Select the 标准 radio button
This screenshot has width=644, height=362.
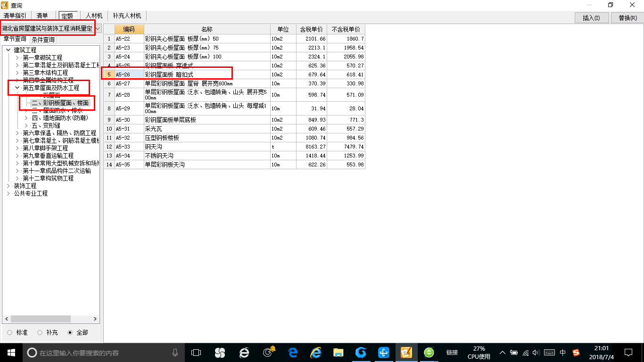click(10, 332)
